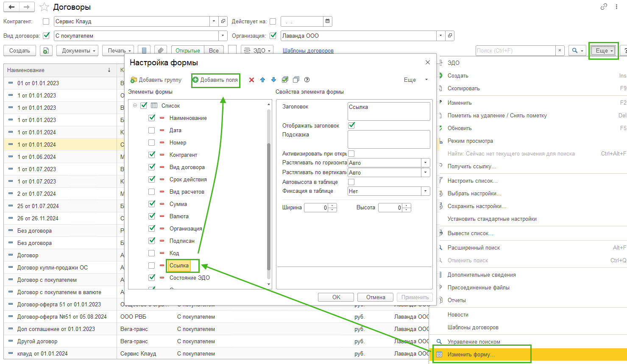Open the Документы dropdown button
627x364 pixels.
point(78,50)
